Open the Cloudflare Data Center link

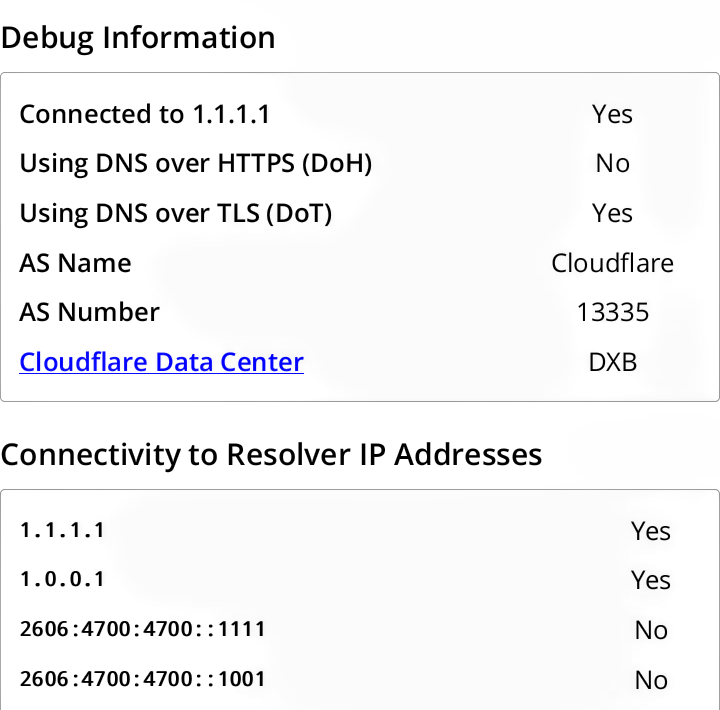[161, 362]
